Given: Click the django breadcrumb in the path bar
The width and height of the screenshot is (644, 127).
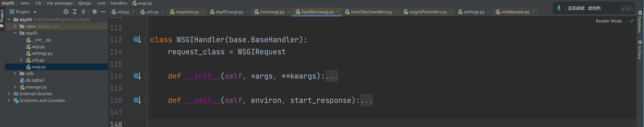Looking at the screenshot, I should pos(85,3).
